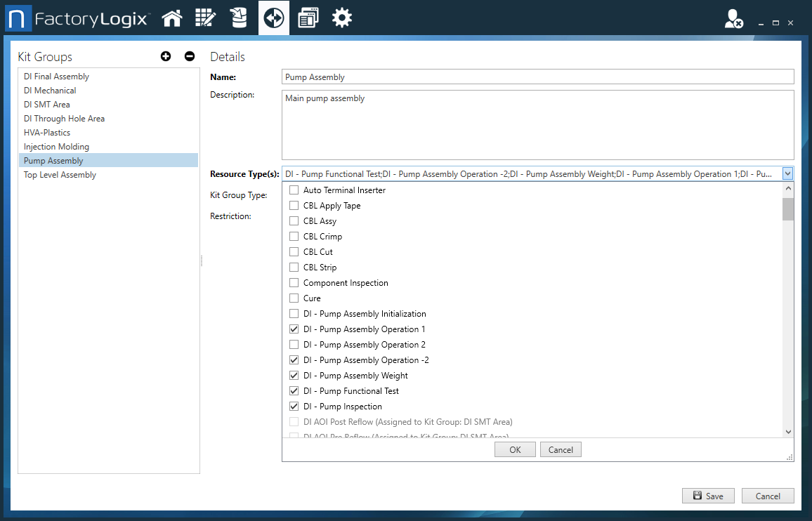
Task: Click the Description text area
Action: 537,125
